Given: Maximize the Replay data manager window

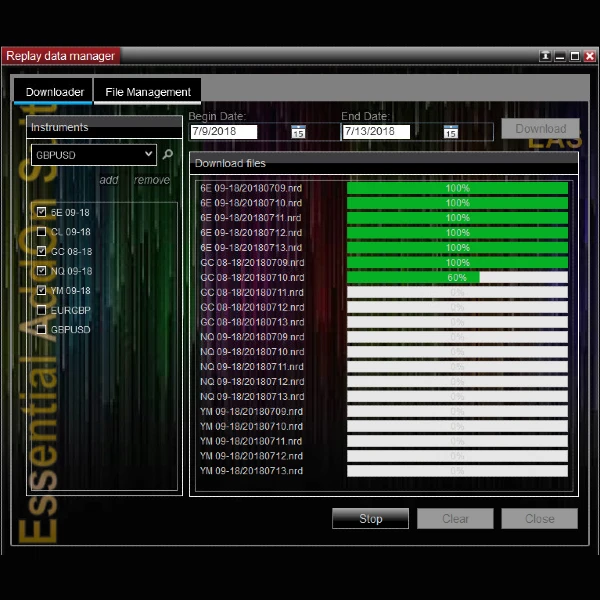Looking at the screenshot, I should click(x=575, y=56).
